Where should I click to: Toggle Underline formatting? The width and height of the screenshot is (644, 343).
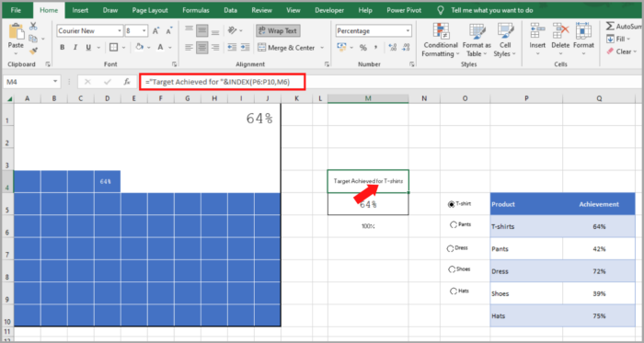click(x=88, y=48)
